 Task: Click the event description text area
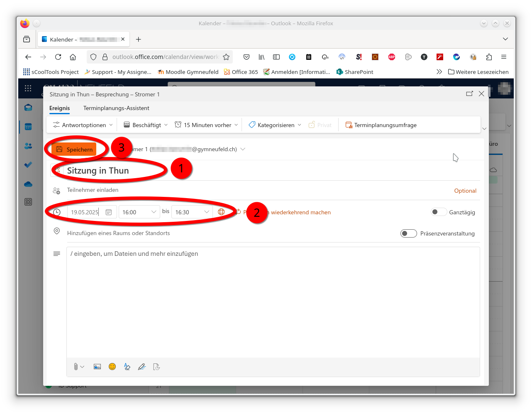[273, 303]
